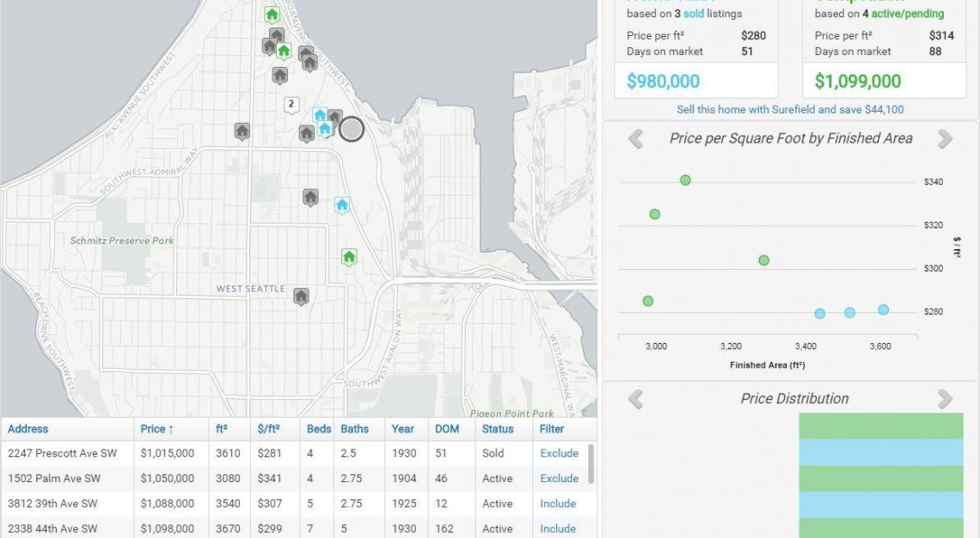980x538 pixels.
Task: Select the gray house marker above West Seattle label
Action: click(301, 296)
